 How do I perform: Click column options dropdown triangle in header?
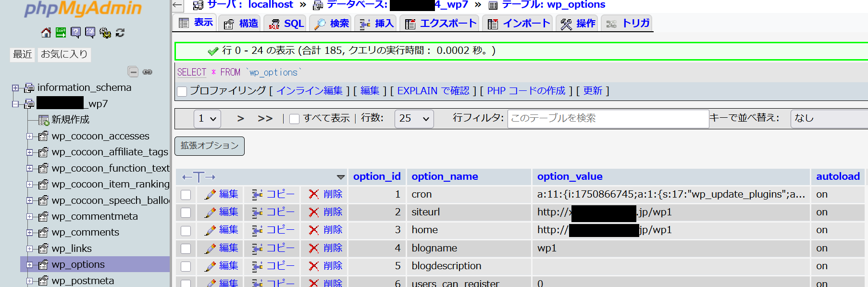tap(341, 177)
